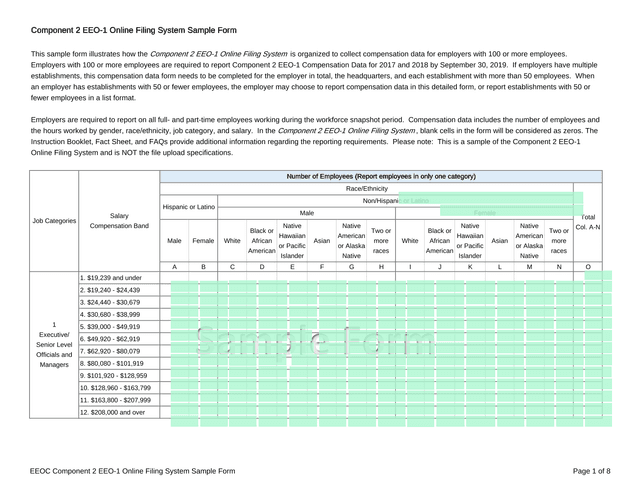Select salary band '8. $80,080 - $101,919'
Screen dimensions: 640x495
(x=119, y=363)
